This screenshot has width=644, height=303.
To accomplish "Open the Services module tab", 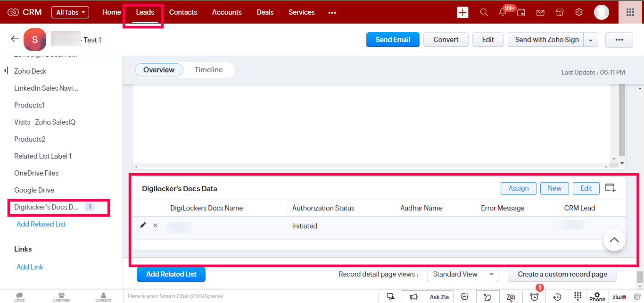I will [x=302, y=12].
